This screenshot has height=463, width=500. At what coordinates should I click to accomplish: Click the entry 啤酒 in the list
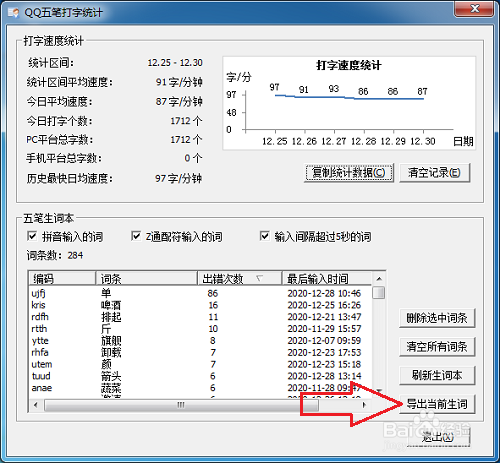(x=111, y=305)
